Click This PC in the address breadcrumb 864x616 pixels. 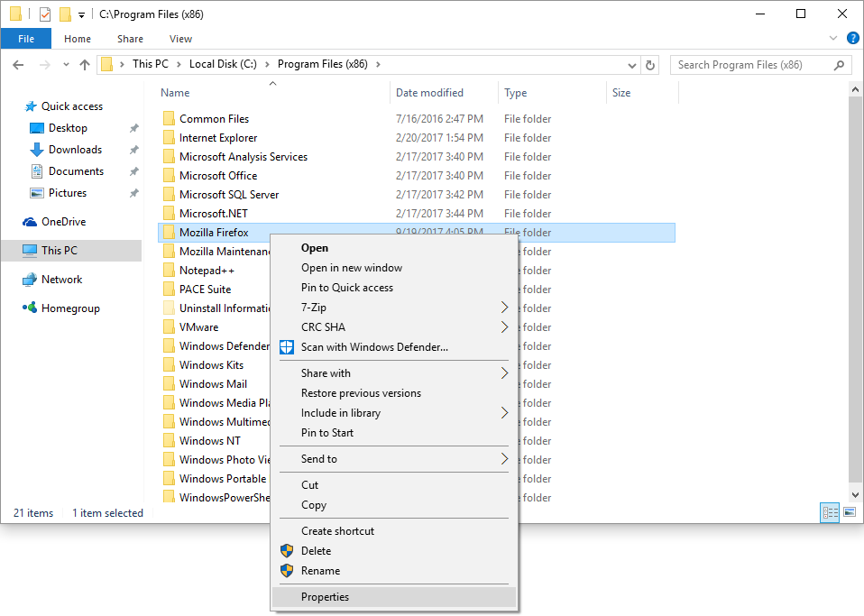[x=151, y=64]
